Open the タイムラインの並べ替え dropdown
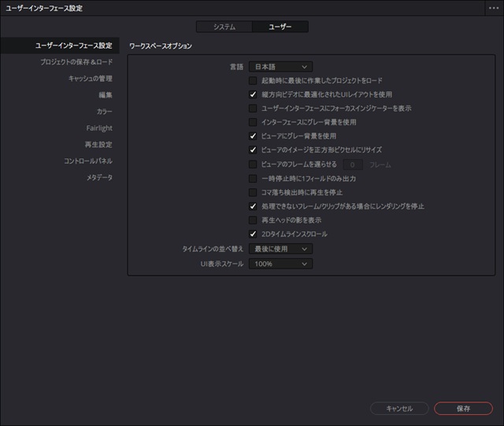The width and height of the screenshot is (504, 426). point(280,249)
